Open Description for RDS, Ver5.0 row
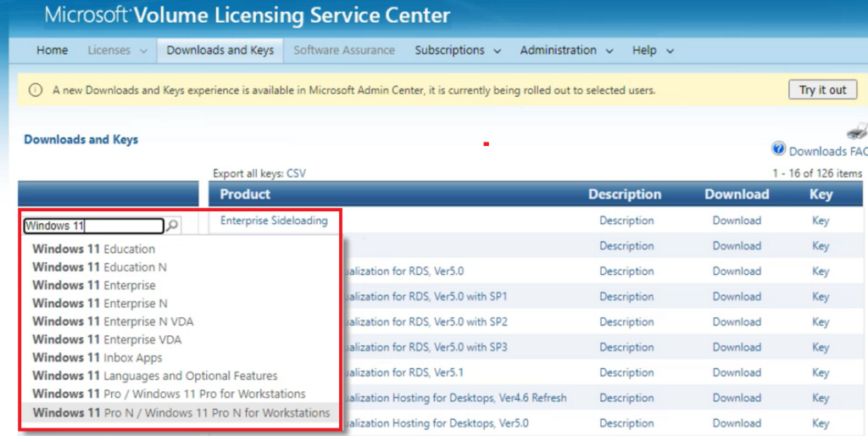The height and width of the screenshot is (436, 868). click(626, 271)
